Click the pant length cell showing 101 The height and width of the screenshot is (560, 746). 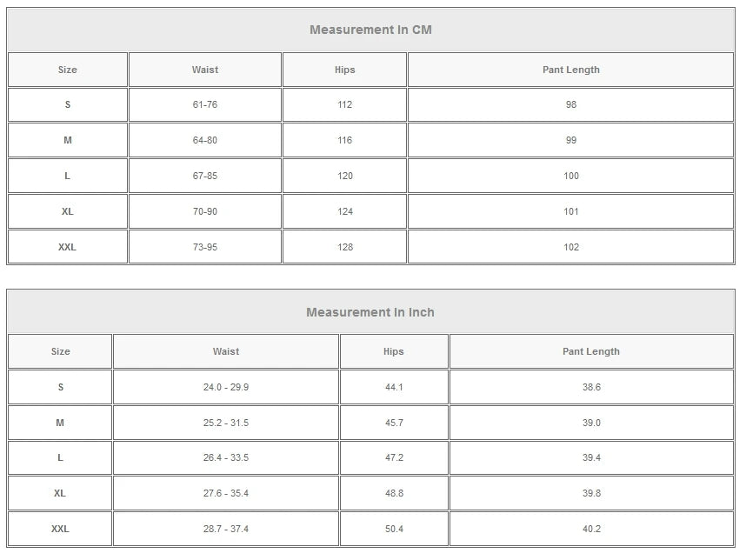(x=571, y=211)
